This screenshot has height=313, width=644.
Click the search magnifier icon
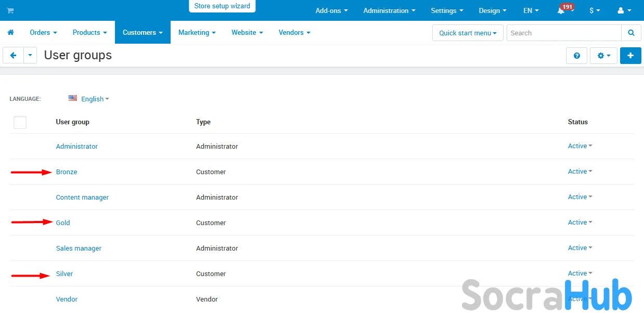[x=631, y=33]
